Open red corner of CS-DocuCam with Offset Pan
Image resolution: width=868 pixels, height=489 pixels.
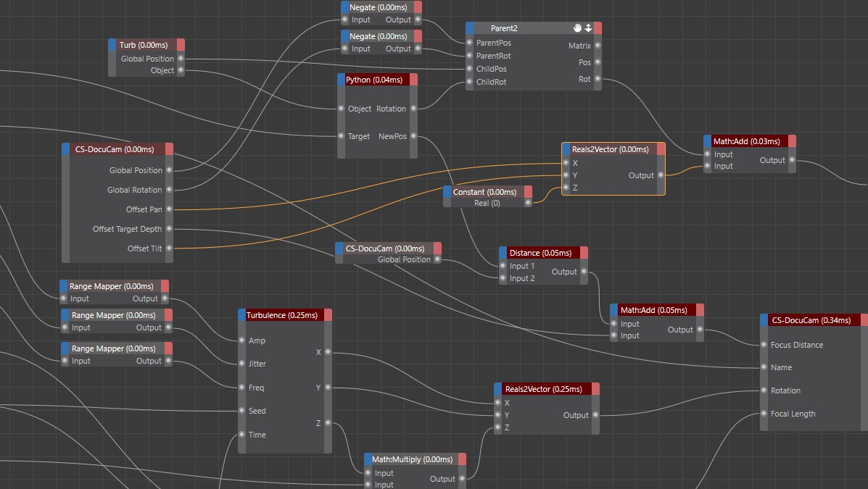click(169, 149)
